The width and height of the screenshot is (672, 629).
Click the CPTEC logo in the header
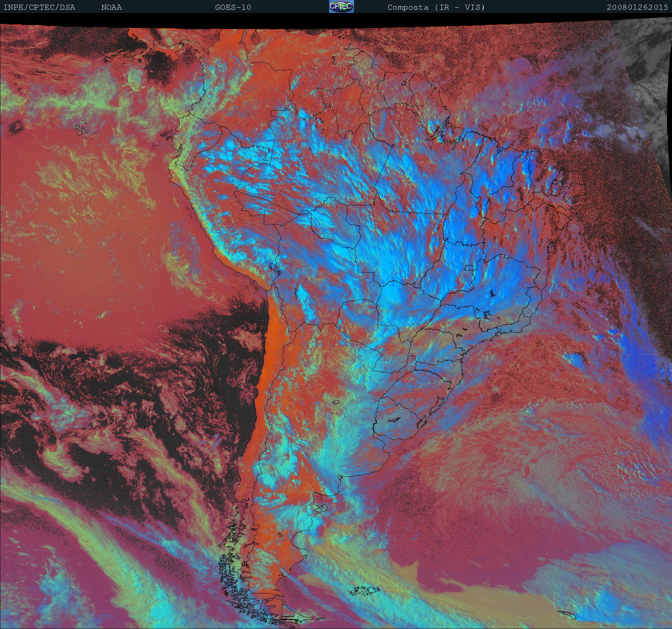pos(341,6)
